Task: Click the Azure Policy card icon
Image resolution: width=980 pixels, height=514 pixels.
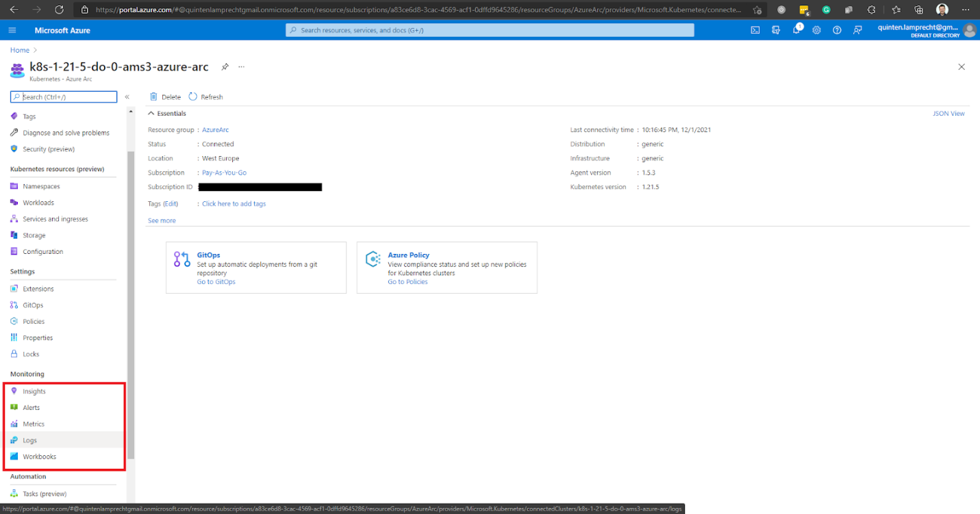Action: click(373, 259)
